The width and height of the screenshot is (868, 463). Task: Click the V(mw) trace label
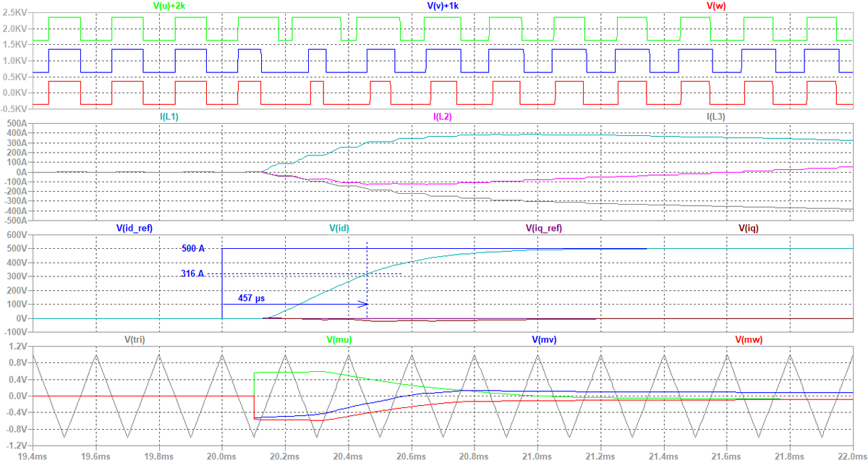[749, 339]
